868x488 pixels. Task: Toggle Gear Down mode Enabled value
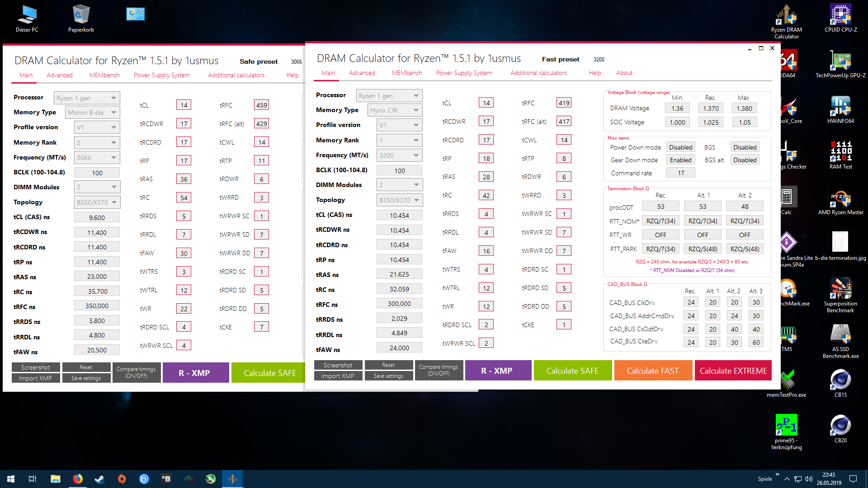pyautogui.click(x=680, y=160)
